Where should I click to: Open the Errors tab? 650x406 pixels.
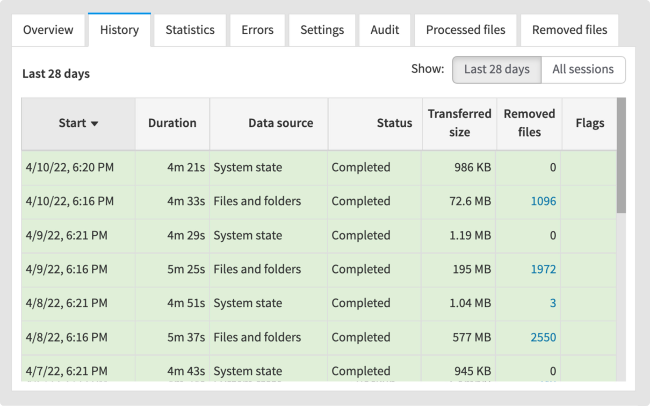(257, 30)
